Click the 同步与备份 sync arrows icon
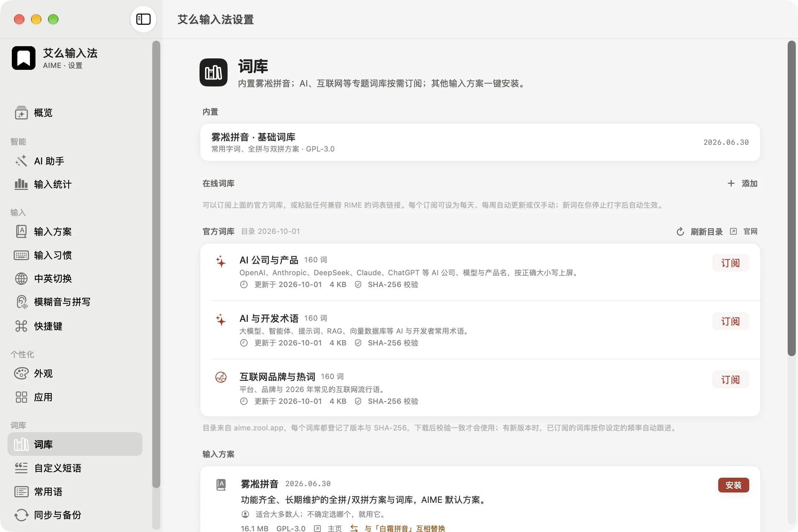The width and height of the screenshot is (798, 532). click(21, 515)
